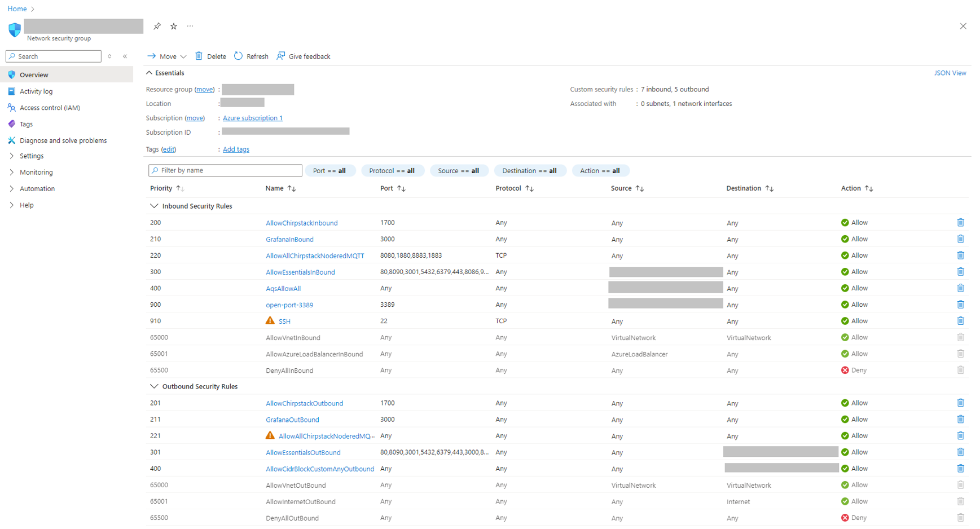Delete the AqsAllowAll rule trash icon
The image size is (980, 529).
[960, 288]
